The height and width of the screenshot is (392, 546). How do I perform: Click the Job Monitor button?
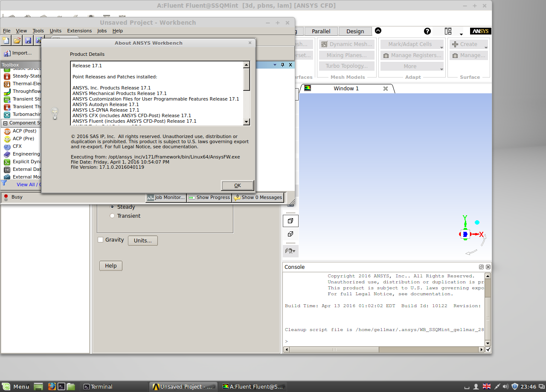point(166,197)
